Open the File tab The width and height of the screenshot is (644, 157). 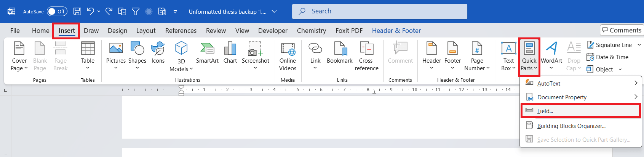click(x=15, y=31)
